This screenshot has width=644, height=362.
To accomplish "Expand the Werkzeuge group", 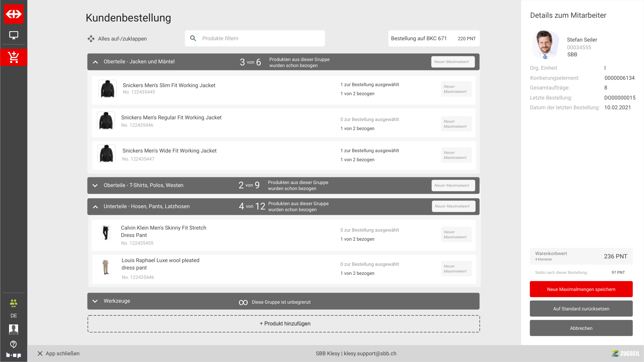I will pos(95,301).
